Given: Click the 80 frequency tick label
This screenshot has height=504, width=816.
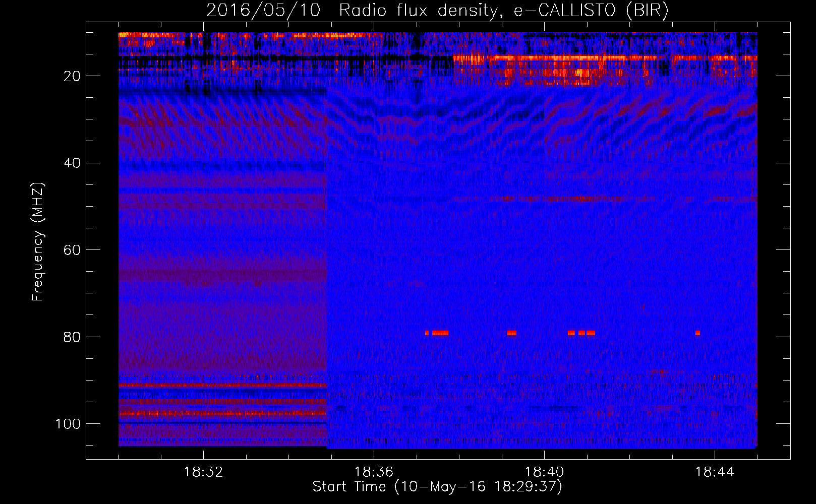Looking at the screenshot, I should 72,337.
